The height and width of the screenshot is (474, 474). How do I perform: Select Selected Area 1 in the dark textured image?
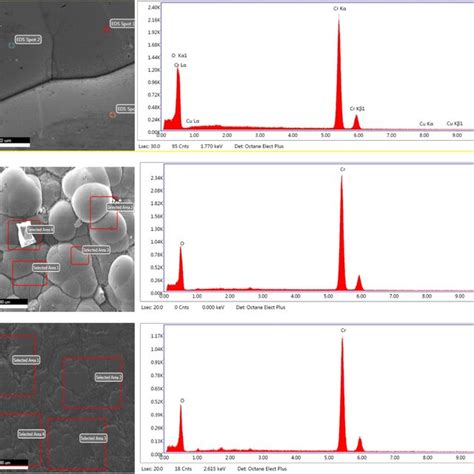26,360
